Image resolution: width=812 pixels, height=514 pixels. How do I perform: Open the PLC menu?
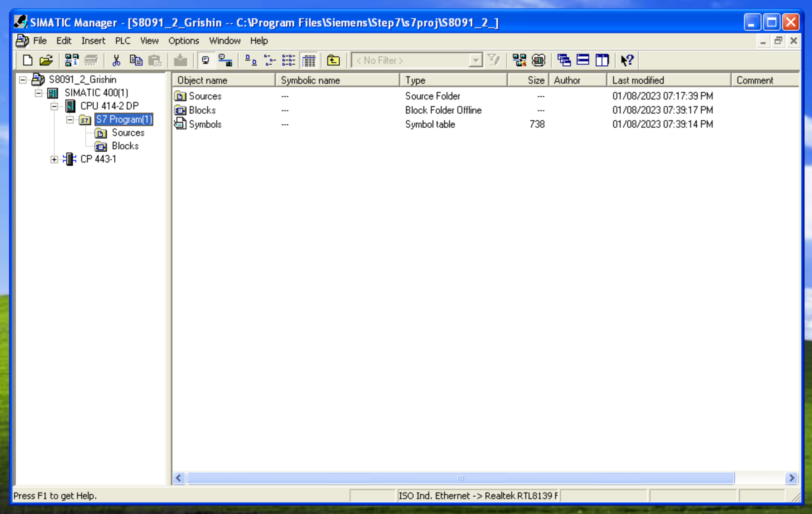(123, 41)
